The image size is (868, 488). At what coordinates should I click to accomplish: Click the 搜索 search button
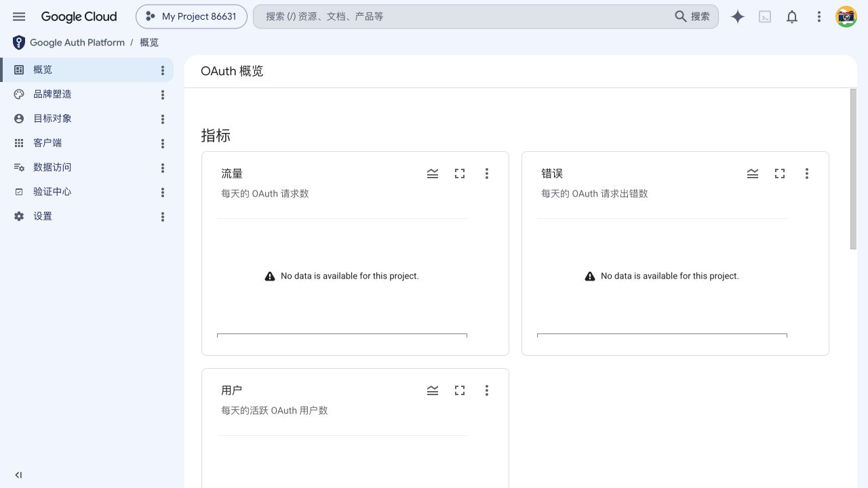click(x=692, y=16)
